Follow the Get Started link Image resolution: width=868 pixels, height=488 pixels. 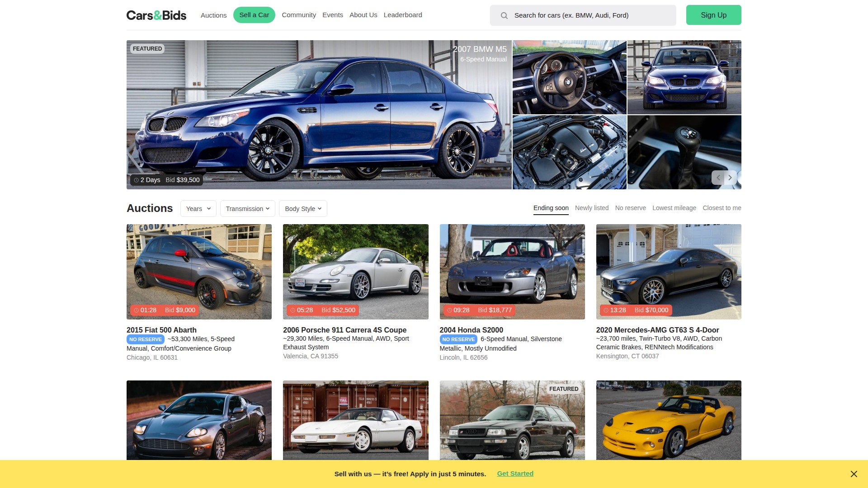515,474
